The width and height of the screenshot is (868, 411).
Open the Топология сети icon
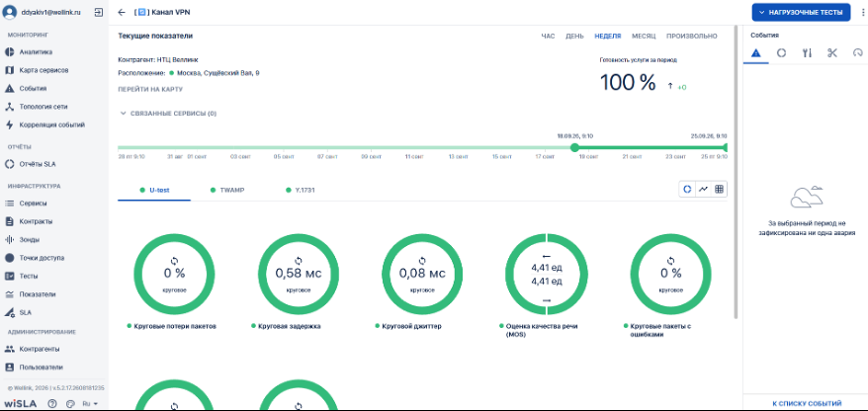[x=9, y=107]
